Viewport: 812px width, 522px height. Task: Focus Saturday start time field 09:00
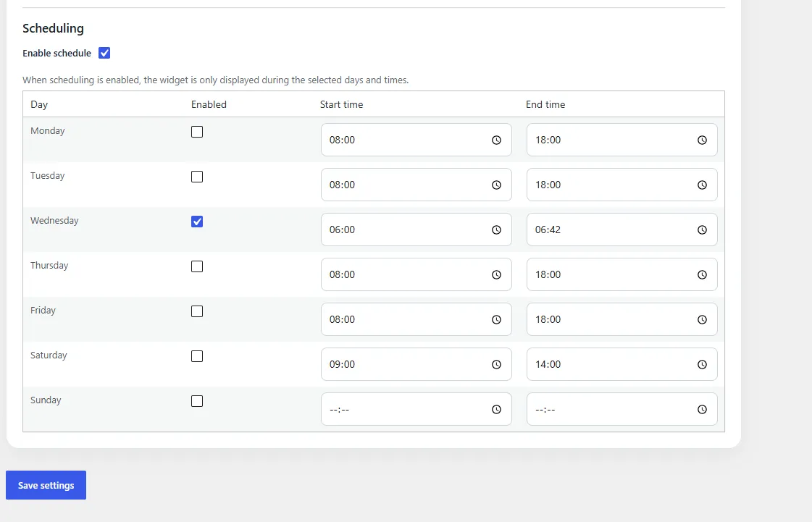[x=417, y=365]
